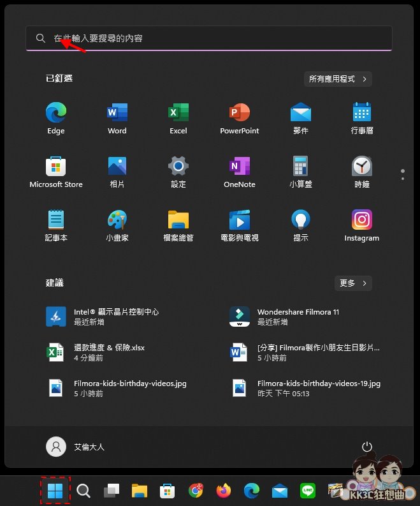Viewport: 420px width, 506px height.
Task: Launch OneNote from pinned apps
Action: [240, 172]
